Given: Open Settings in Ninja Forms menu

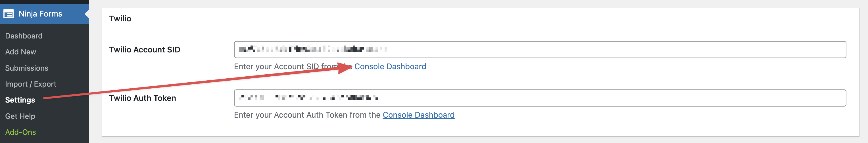Looking at the screenshot, I should click(20, 100).
